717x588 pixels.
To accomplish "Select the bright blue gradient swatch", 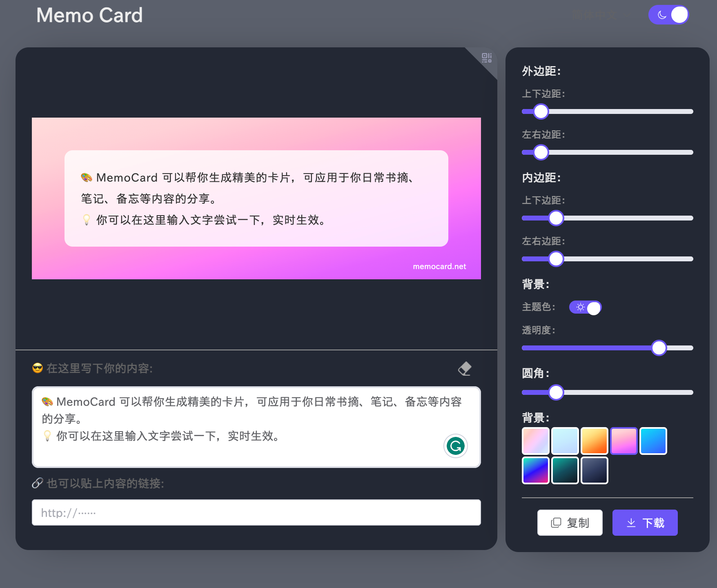I will (x=653, y=441).
